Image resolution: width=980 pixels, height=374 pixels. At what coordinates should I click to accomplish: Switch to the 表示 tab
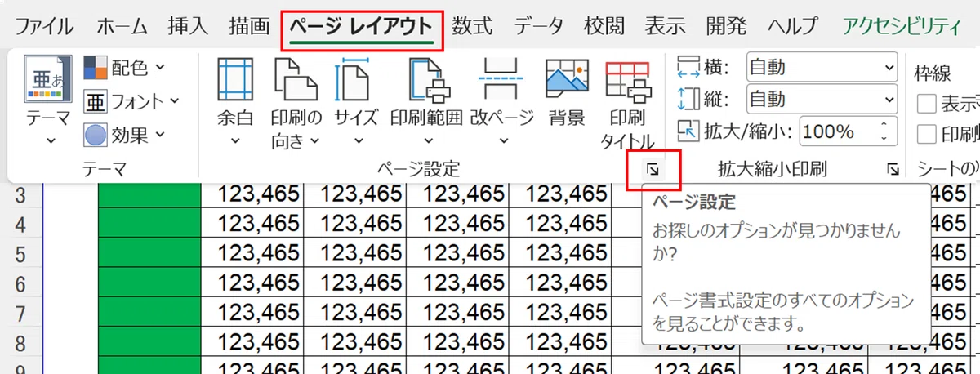pyautogui.click(x=665, y=25)
